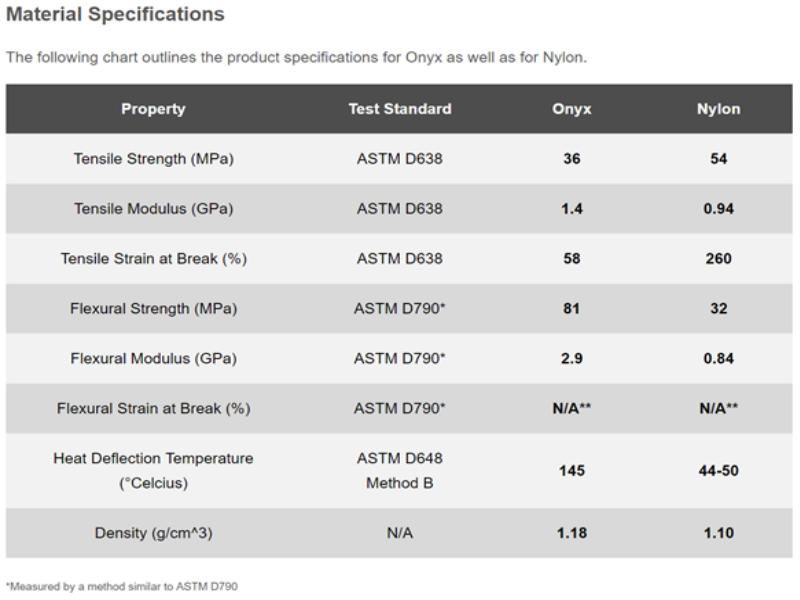
Task: Select the Density (g/cm^3) row label
Action: coord(153,533)
